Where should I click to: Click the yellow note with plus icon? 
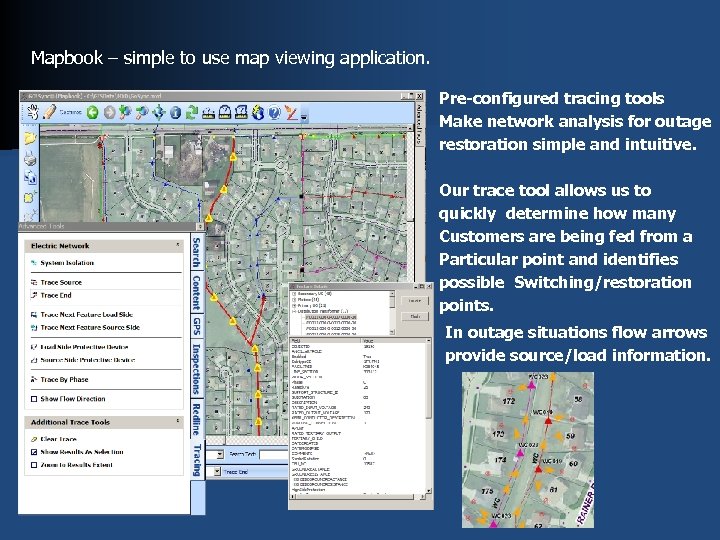[x=30, y=197]
